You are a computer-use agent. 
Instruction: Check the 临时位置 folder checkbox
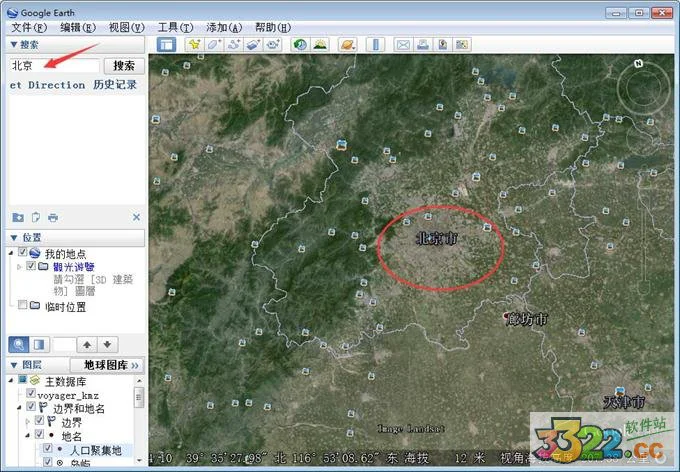[23, 305]
